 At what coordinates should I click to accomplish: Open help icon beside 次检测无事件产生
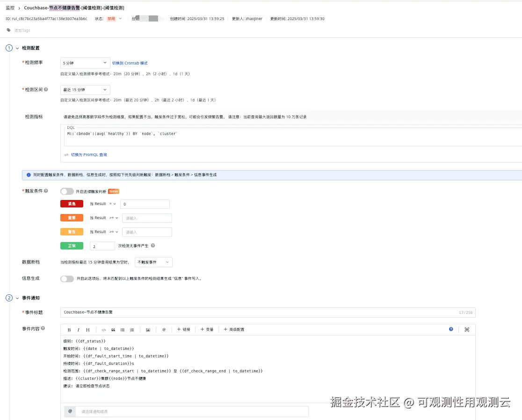pos(153,246)
